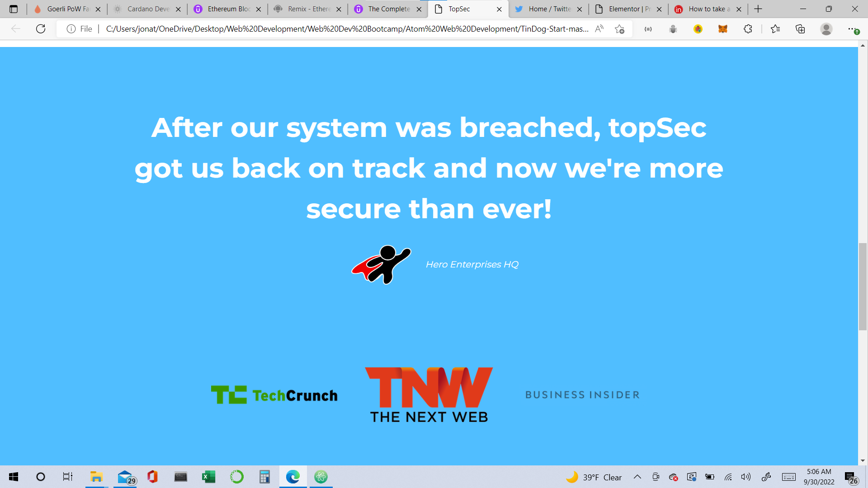The image size is (868, 488).
Task: Expand system tray hidden icons arrow
Action: tap(637, 477)
